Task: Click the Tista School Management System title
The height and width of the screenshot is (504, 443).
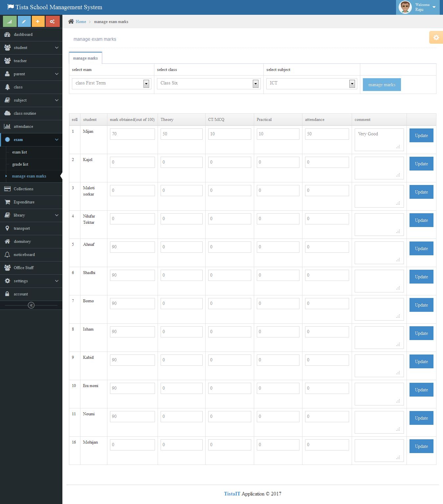Action: click(x=59, y=7)
